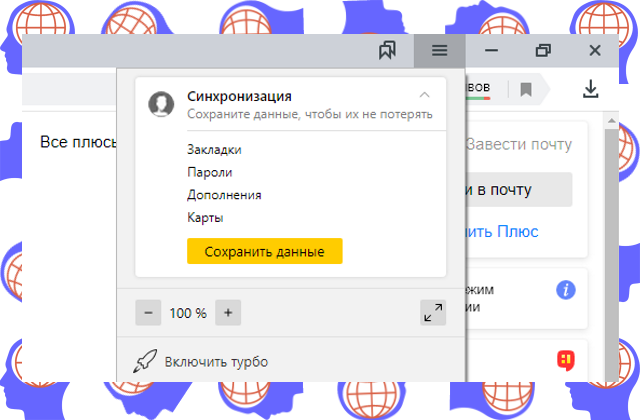
Task: Click the в почту button
Action: click(x=519, y=189)
